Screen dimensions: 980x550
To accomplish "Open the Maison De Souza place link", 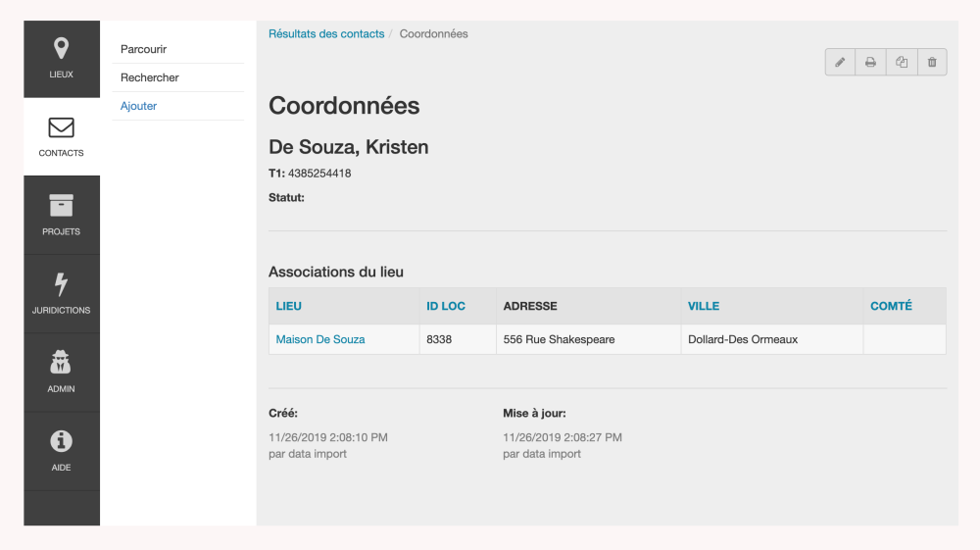I will point(320,339).
